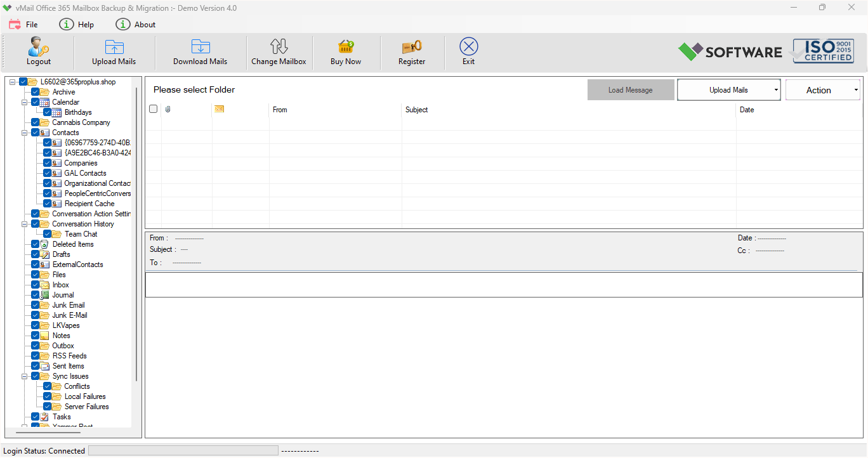
Task: Collapse the L6602@365proplus.shop mailbox root
Action: tap(13, 82)
